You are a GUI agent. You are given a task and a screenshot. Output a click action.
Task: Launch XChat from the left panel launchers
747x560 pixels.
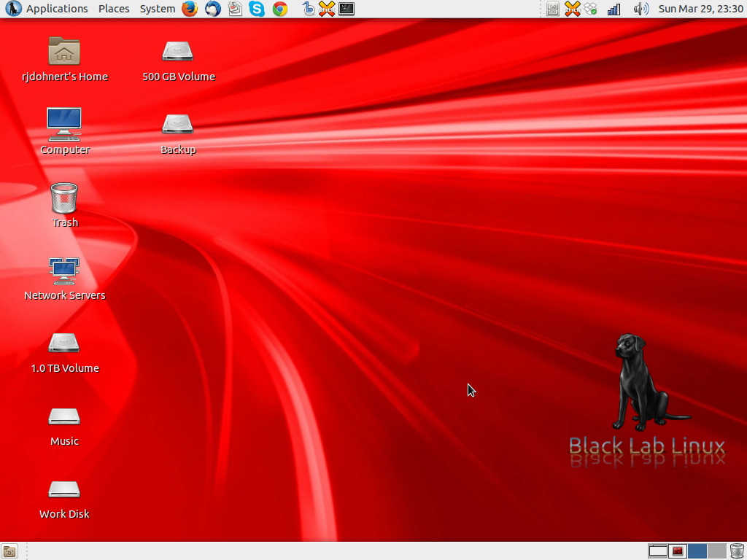(327, 9)
